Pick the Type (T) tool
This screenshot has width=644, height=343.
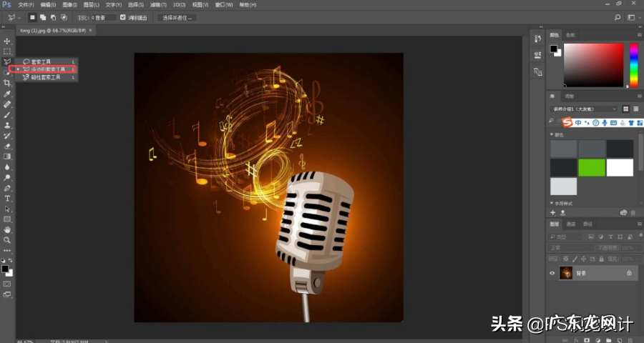click(x=7, y=198)
